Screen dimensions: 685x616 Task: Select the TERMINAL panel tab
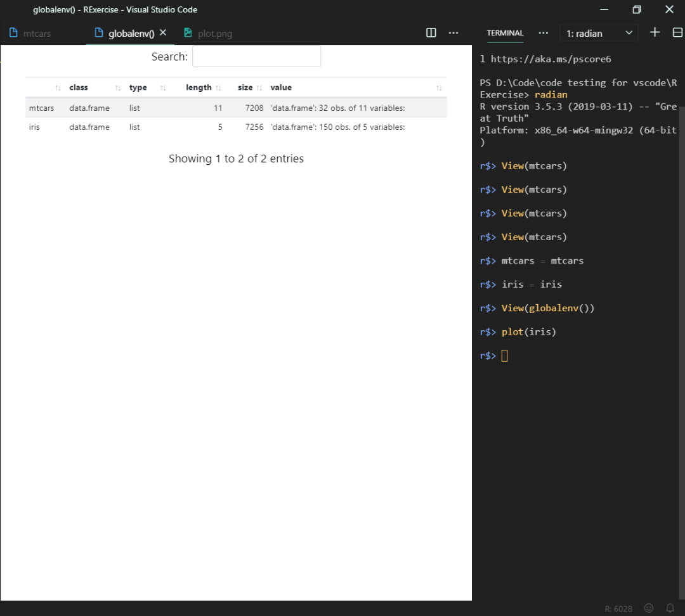pos(505,33)
